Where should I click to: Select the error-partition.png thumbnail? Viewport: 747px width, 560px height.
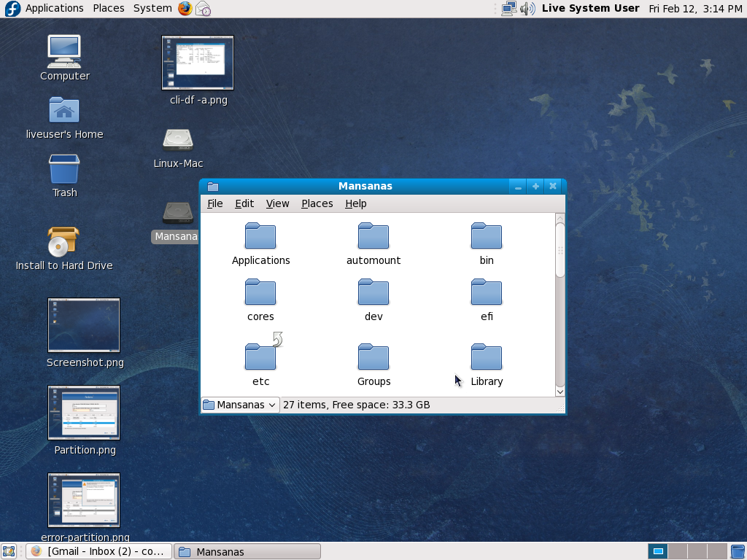click(84, 500)
